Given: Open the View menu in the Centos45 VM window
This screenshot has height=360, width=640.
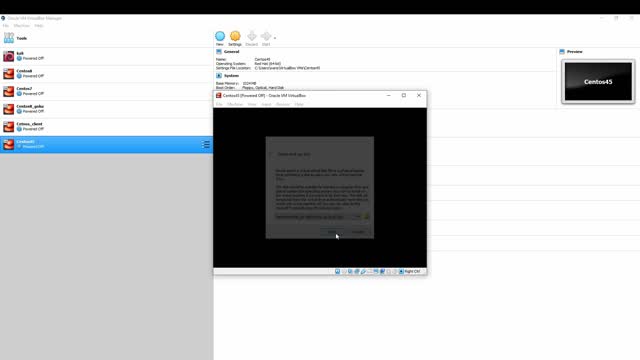Looking at the screenshot, I should coord(252,104).
